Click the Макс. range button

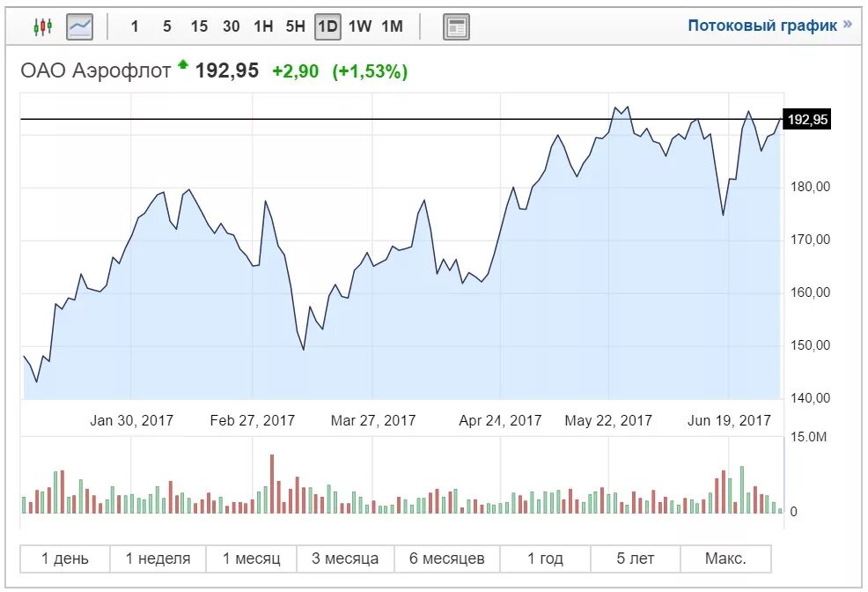pyautogui.click(x=725, y=559)
